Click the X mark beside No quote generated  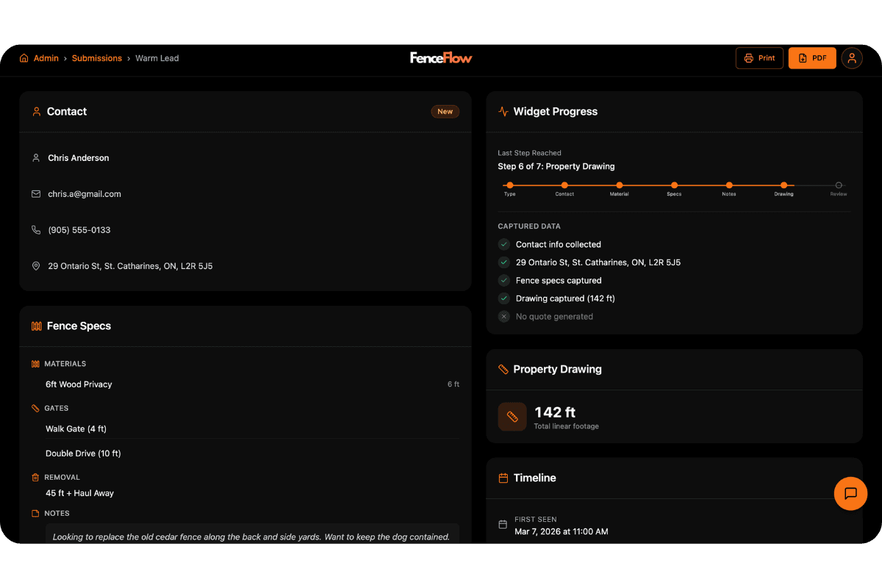click(x=504, y=317)
